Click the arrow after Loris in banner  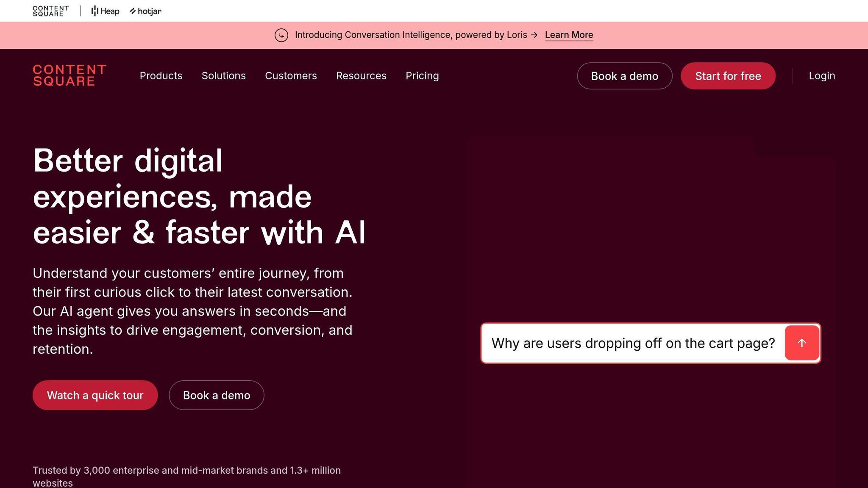pyautogui.click(x=534, y=35)
